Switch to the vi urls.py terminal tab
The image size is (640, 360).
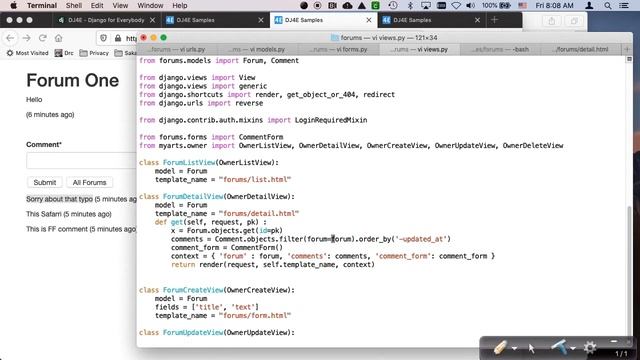177,49
